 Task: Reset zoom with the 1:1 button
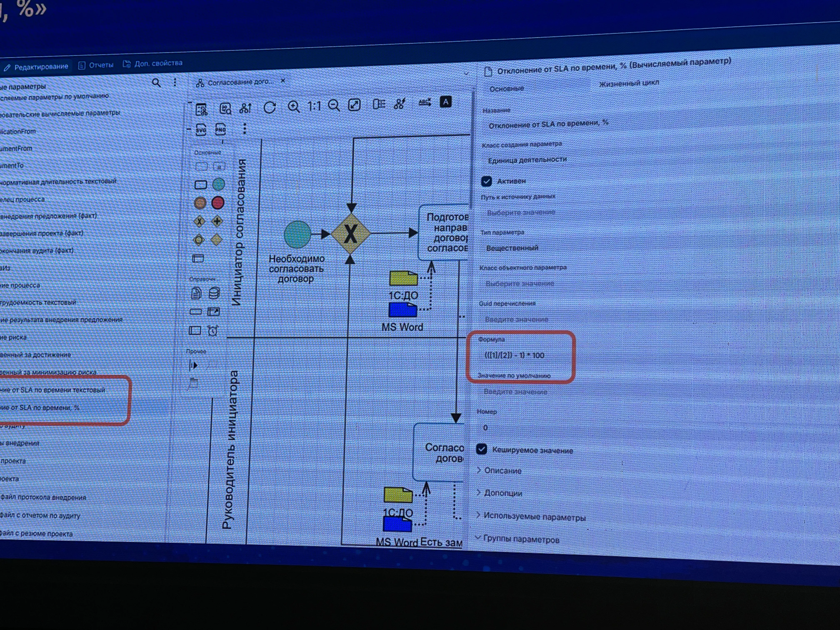click(314, 106)
